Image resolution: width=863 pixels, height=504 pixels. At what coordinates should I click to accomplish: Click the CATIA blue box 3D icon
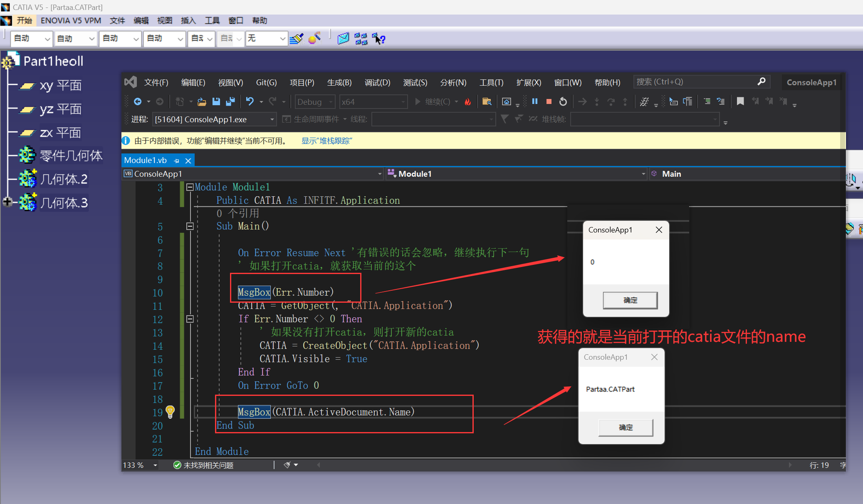click(x=343, y=39)
